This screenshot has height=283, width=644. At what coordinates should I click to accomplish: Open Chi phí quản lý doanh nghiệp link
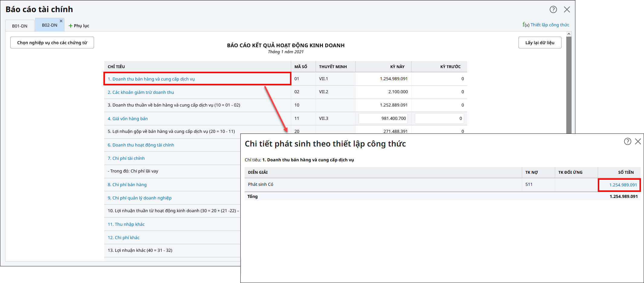coord(139,198)
